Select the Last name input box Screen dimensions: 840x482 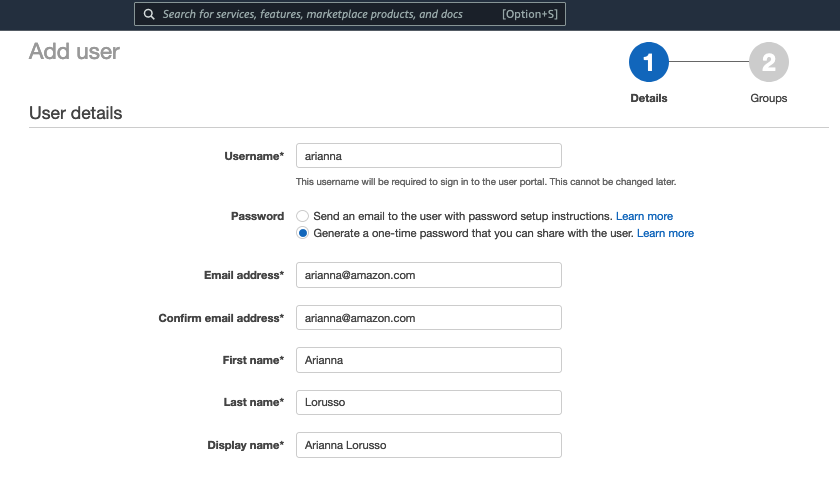pyautogui.click(x=428, y=402)
